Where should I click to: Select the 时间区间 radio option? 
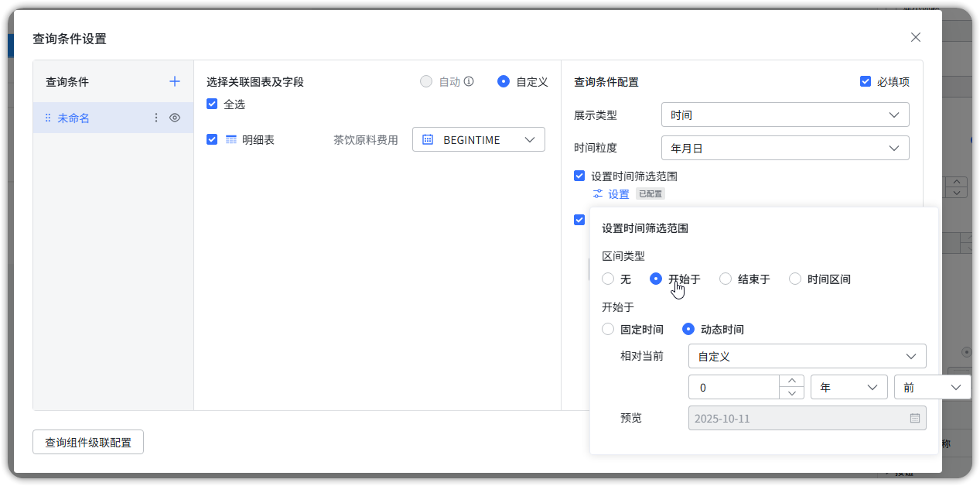pyautogui.click(x=795, y=279)
